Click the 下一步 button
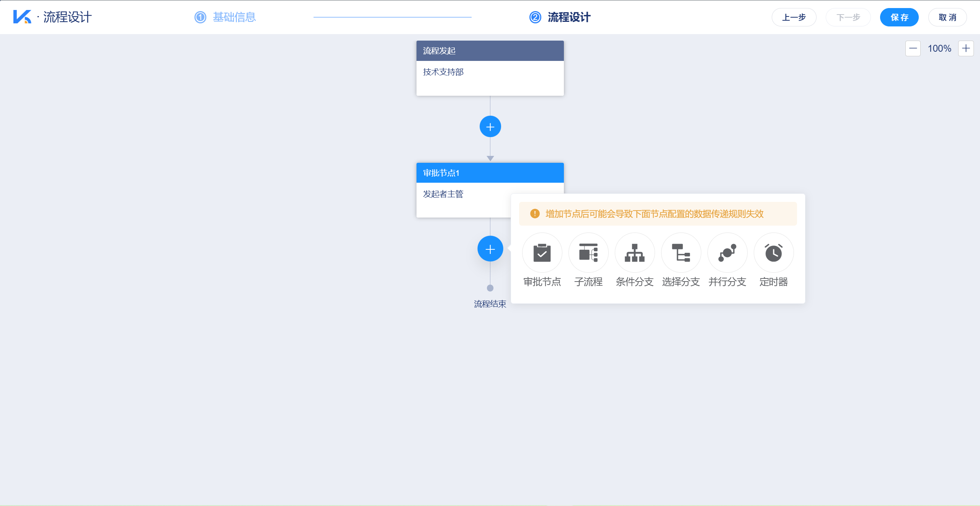The height and width of the screenshot is (506, 980). pyautogui.click(x=848, y=17)
